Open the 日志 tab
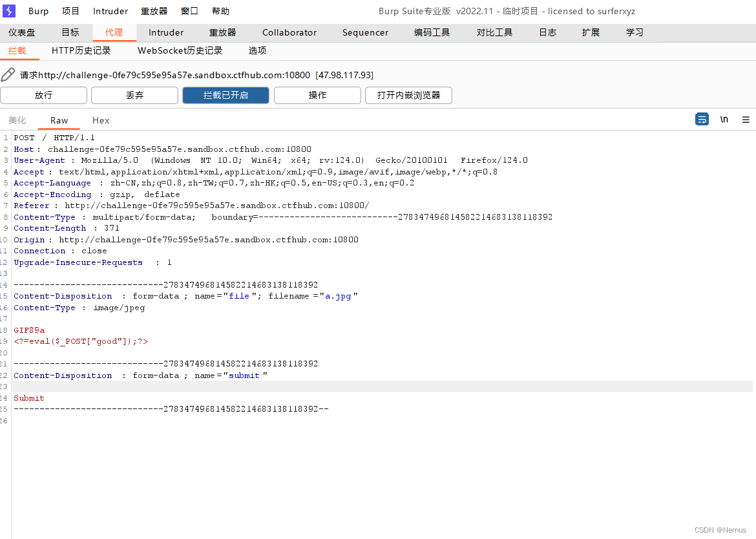Screen dimensions: 756x539 (547, 32)
